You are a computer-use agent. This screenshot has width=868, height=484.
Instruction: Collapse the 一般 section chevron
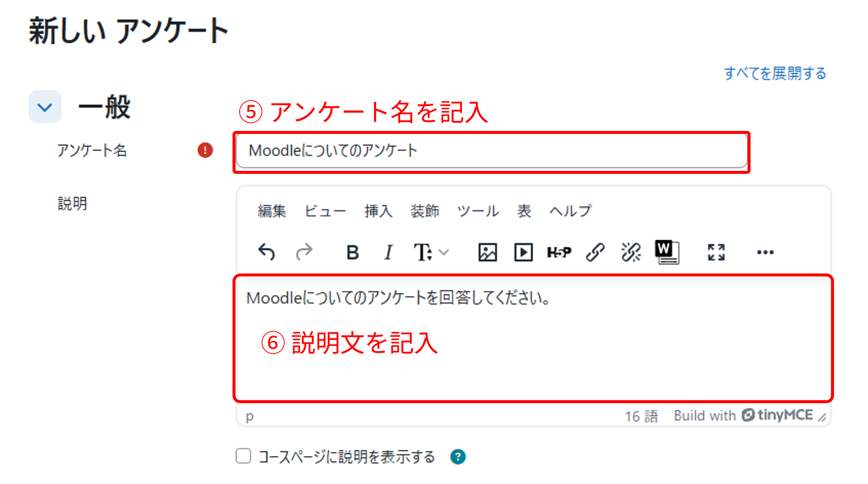pyautogui.click(x=45, y=107)
